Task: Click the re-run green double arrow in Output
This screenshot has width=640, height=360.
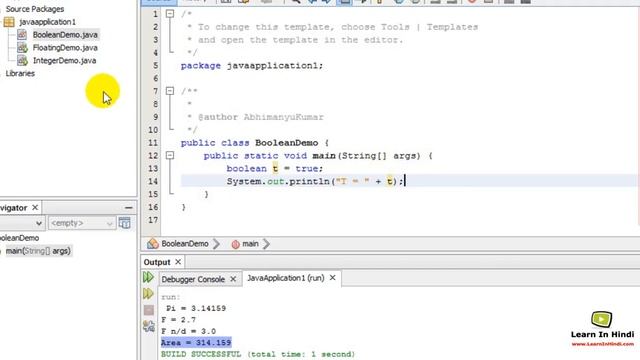Action: point(148,278)
